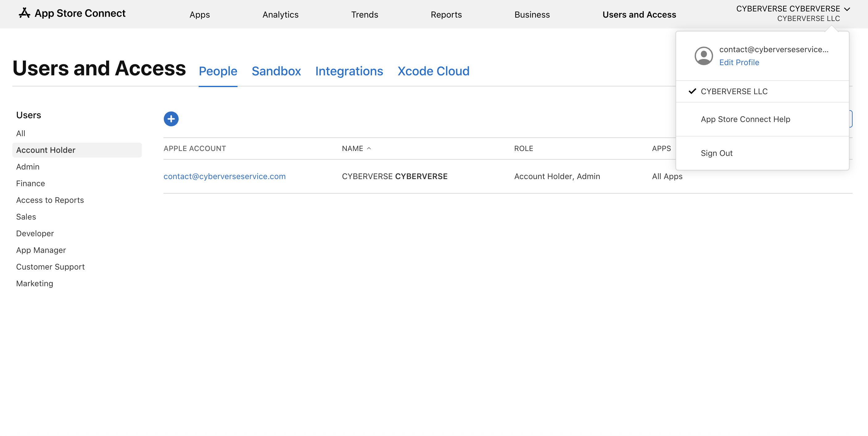
Task: Click the Account Holder, Admin role cell
Action: [x=557, y=176]
